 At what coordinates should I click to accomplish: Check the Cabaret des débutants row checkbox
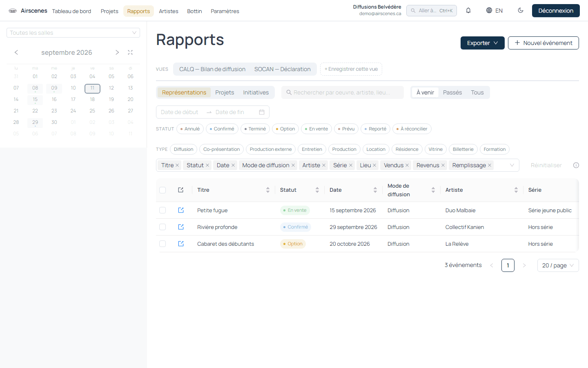[163, 244]
